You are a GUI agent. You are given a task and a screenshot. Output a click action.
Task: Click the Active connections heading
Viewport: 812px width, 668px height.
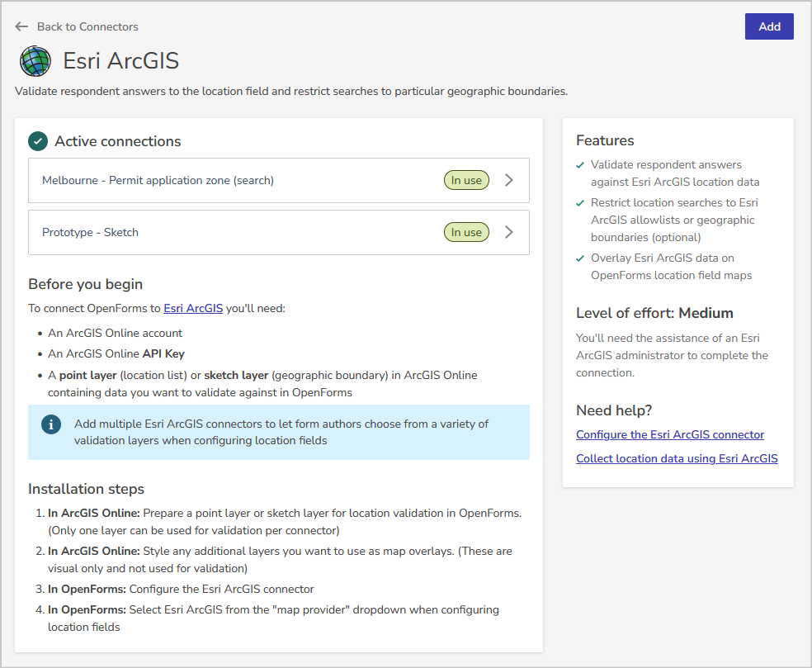point(118,141)
